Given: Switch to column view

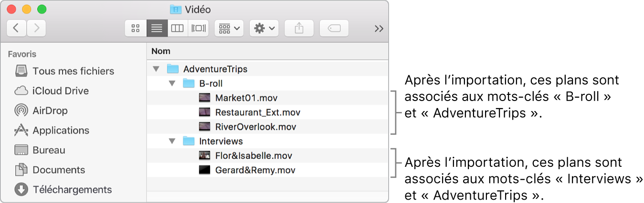Looking at the screenshot, I should coord(178,28).
